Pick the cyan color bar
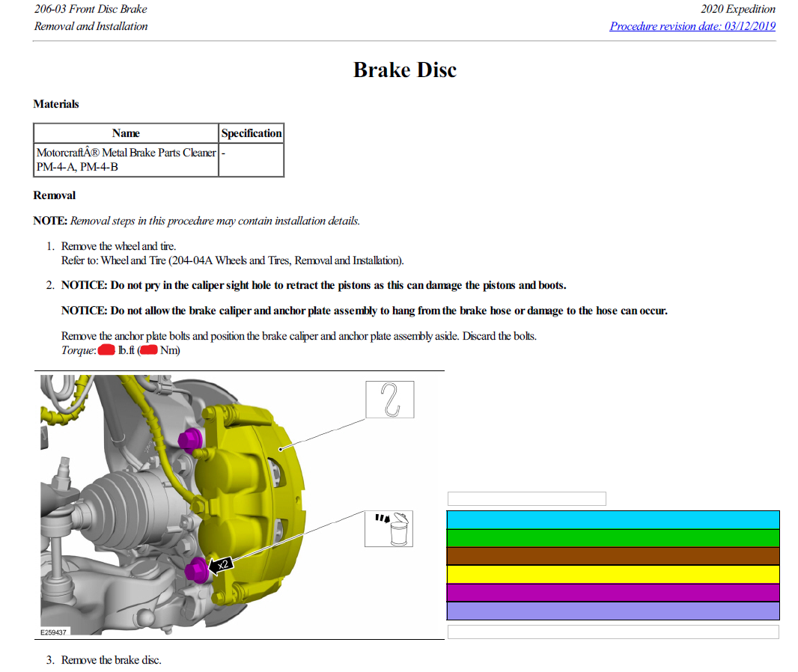 click(x=612, y=520)
